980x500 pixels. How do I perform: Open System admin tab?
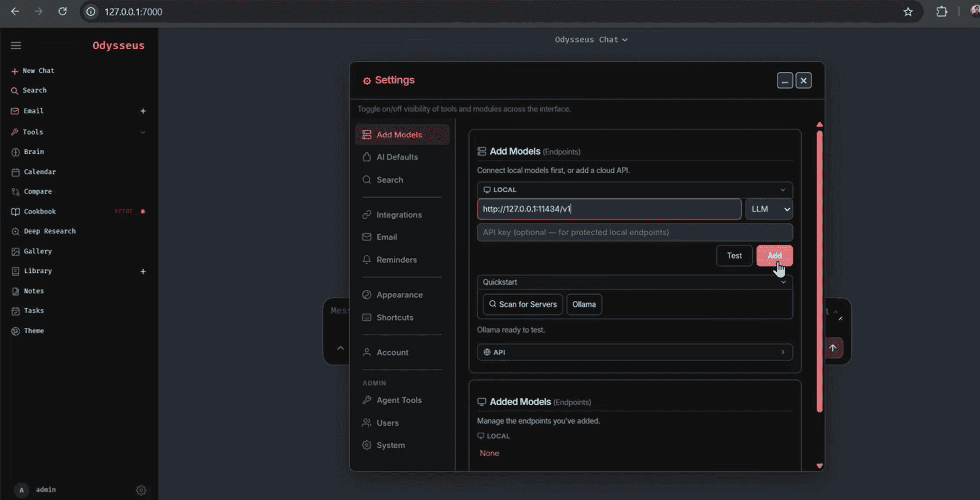(402, 445)
